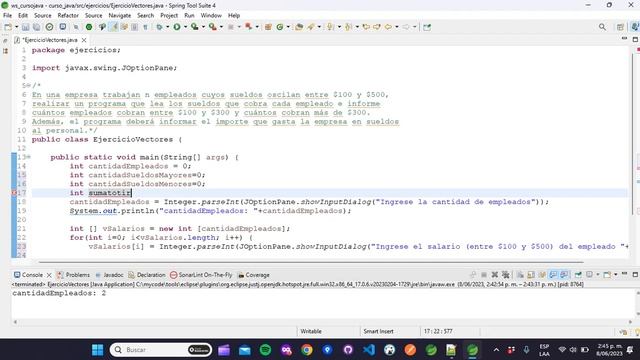Minimize the Console view panel
The width and height of the screenshot is (640, 360).
pyautogui.click(x=624, y=274)
